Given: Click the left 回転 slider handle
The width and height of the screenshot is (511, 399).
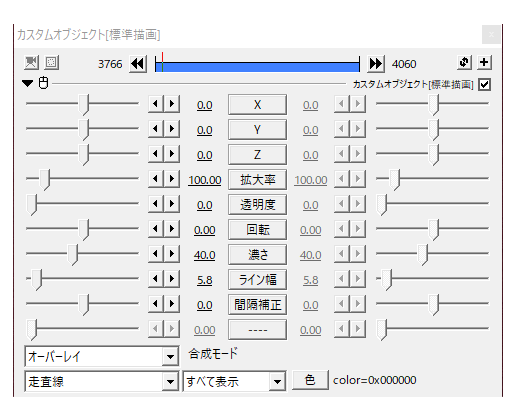Looking at the screenshot, I should (84, 230).
